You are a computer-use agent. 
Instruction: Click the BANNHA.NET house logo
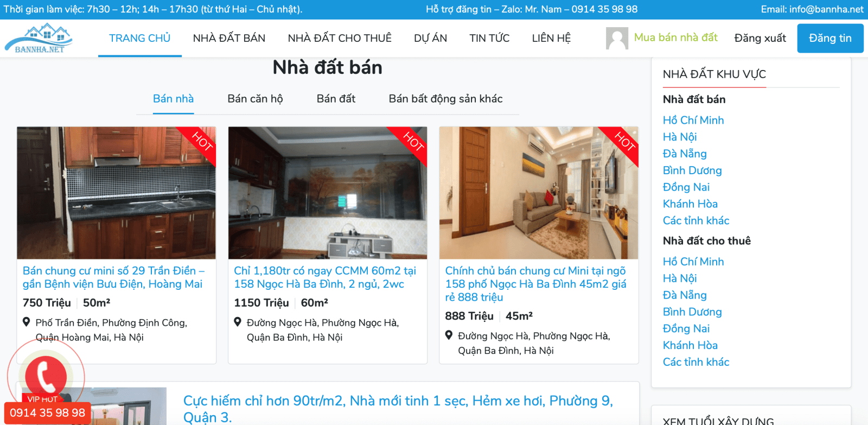39,38
